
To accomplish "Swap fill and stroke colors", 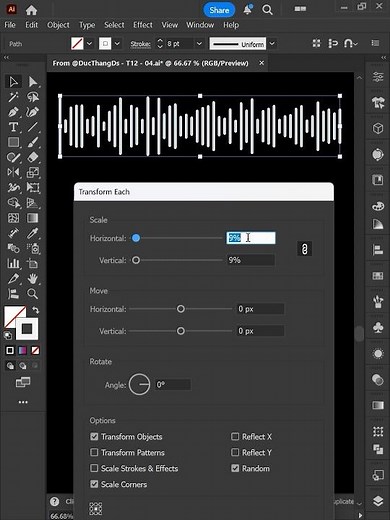I will click(x=35, y=310).
